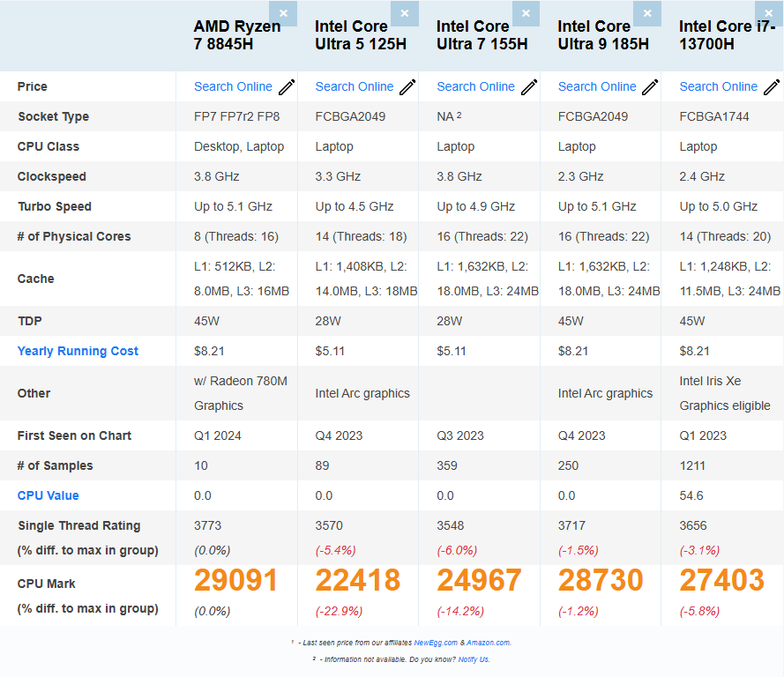784x677 pixels.
Task: Select Intel Core Ultra 5 125H heading
Action: pyautogui.click(x=361, y=35)
